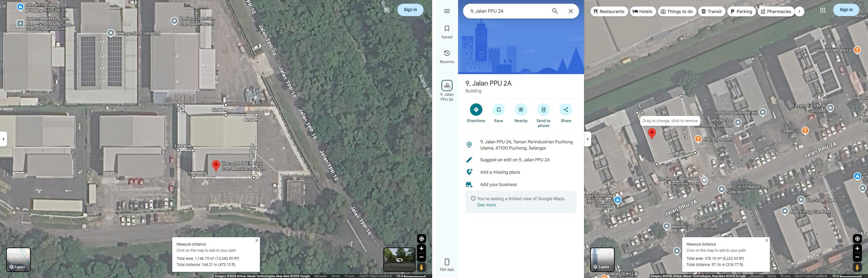Open the hamburger menu in right Maps window
Viewport: 868px width, 278px height.
coord(447,11)
